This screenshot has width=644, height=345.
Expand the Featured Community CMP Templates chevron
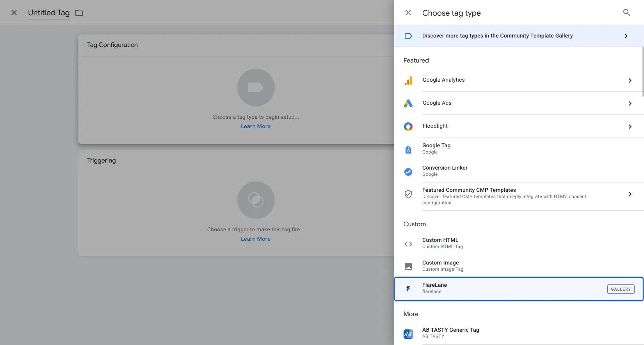point(630,194)
